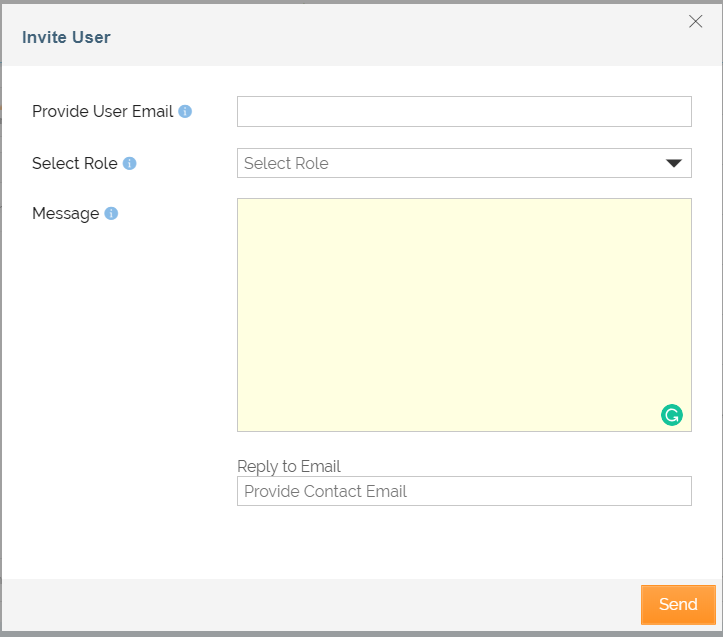
Task: Click the Select Role placeholder text
Action: (x=286, y=163)
